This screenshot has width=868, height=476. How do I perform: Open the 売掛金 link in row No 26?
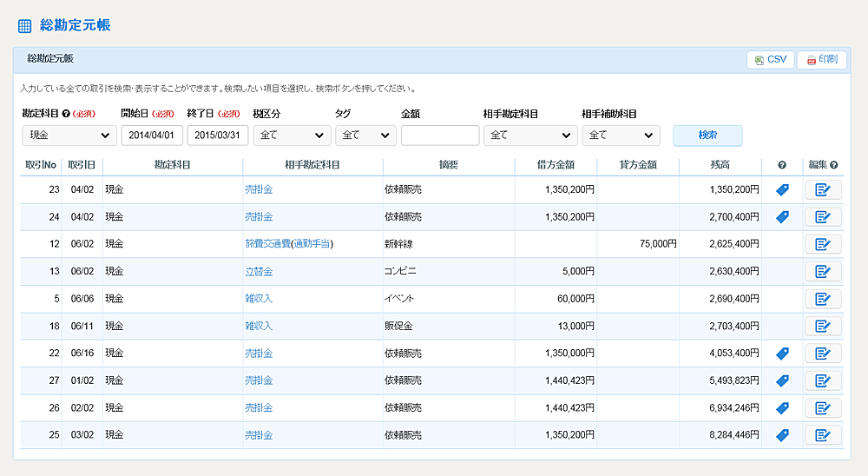click(259, 408)
